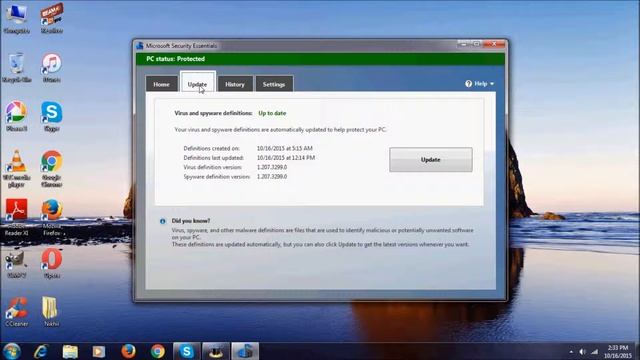Click the volume speaker tray icon
The height and width of the screenshot is (360, 640).
click(582, 352)
